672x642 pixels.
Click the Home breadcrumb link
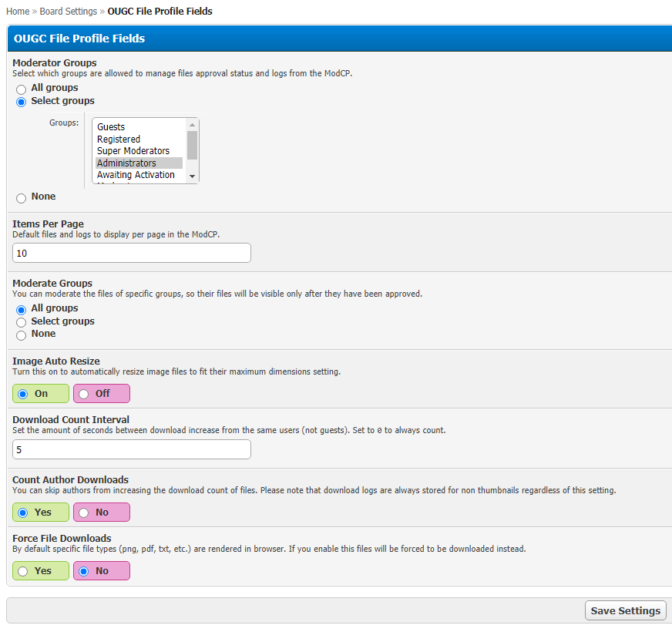(18, 12)
